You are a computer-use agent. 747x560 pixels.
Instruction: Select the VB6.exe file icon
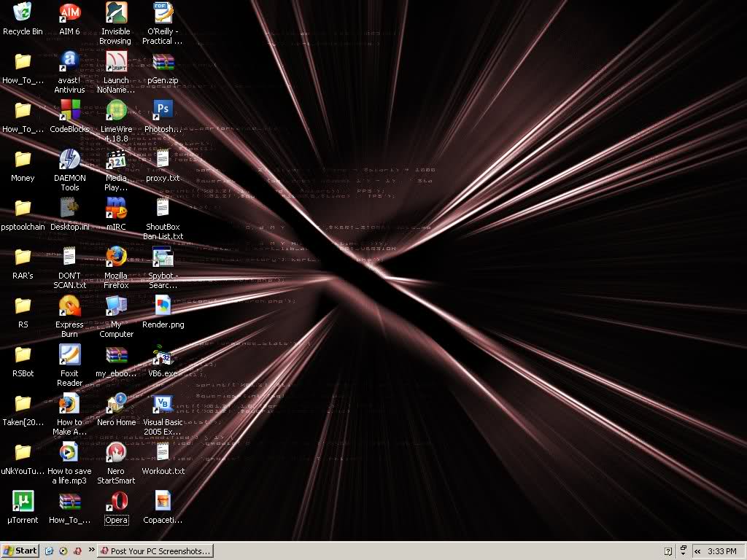pos(163,355)
